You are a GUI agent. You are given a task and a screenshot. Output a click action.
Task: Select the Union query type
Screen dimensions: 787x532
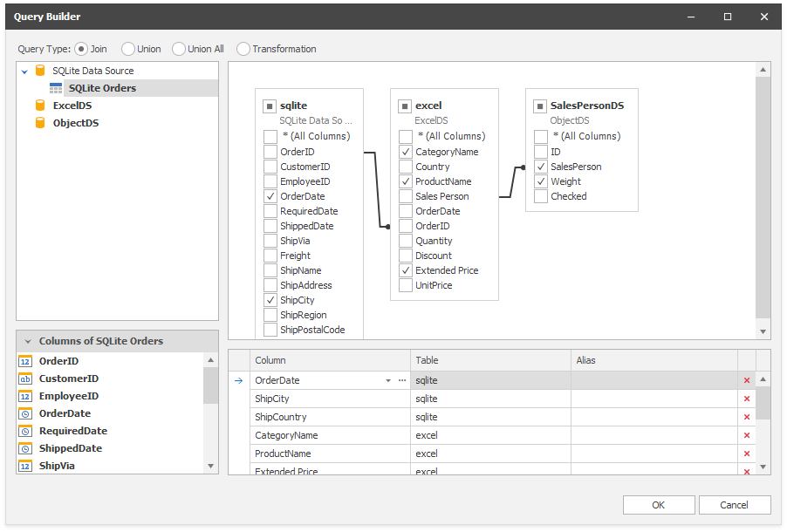(129, 49)
